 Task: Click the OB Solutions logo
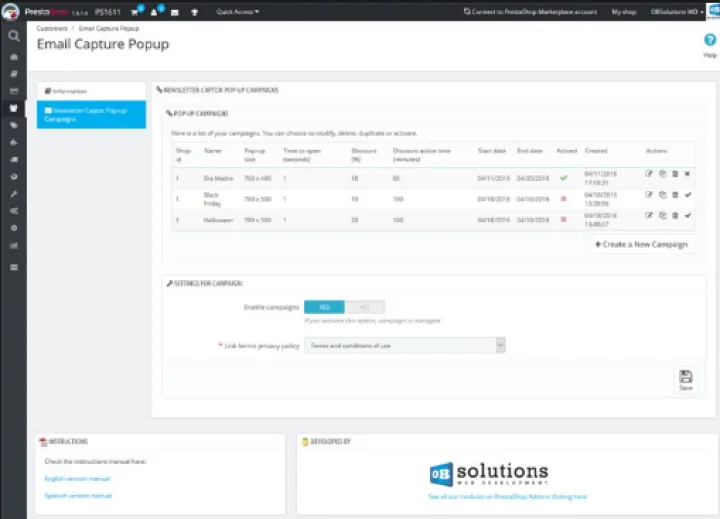click(489, 472)
